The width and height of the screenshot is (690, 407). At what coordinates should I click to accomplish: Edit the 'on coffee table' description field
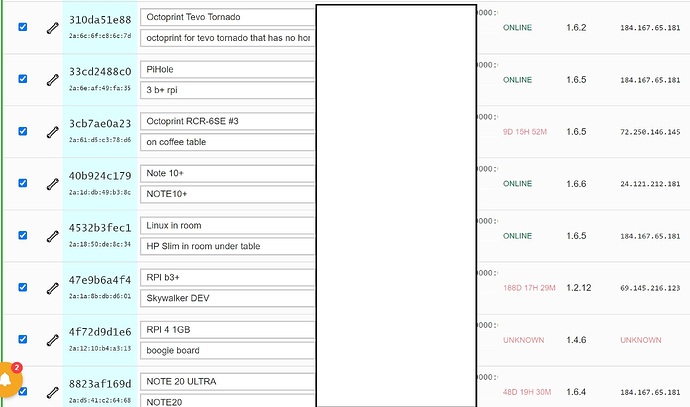pos(227,142)
